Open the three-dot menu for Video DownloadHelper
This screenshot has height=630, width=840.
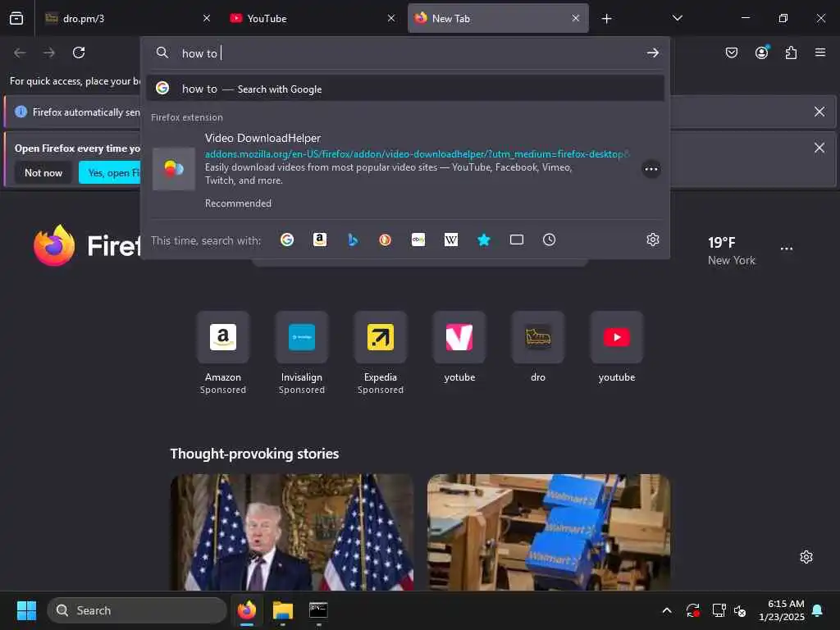tap(651, 169)
